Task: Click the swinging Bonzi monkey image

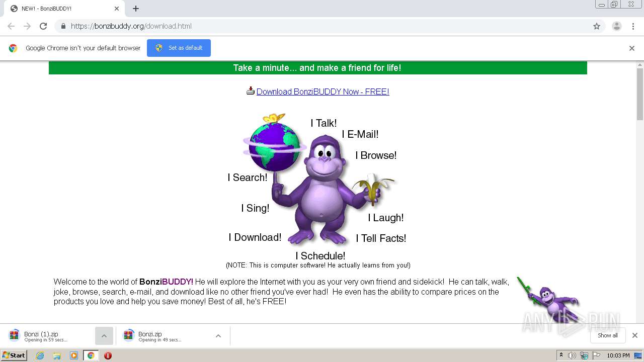Action: 548,300
